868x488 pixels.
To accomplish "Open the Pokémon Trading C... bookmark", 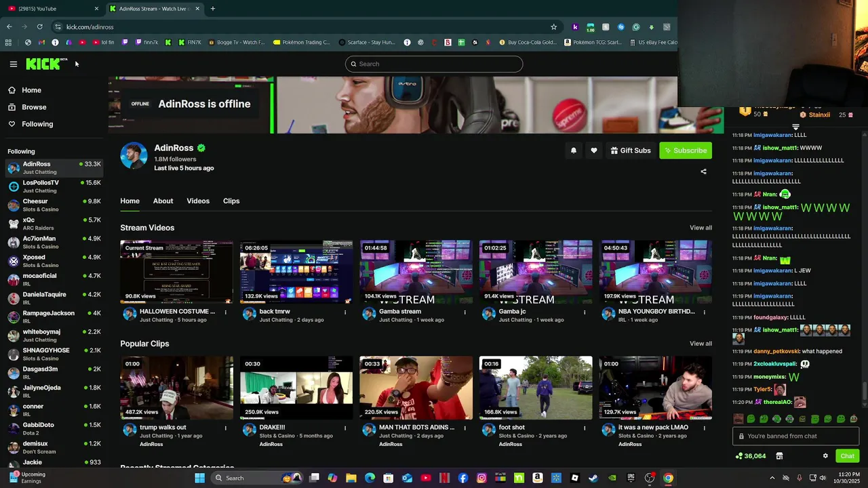I will click(302, 42).
